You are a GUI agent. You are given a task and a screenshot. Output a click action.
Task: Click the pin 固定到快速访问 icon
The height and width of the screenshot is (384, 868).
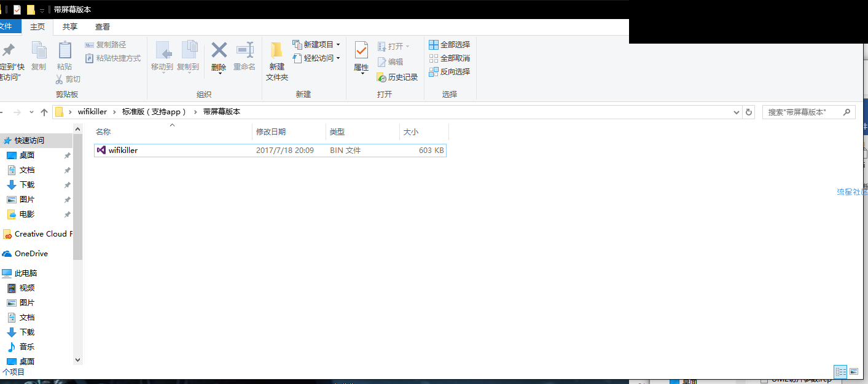[8, 50]
